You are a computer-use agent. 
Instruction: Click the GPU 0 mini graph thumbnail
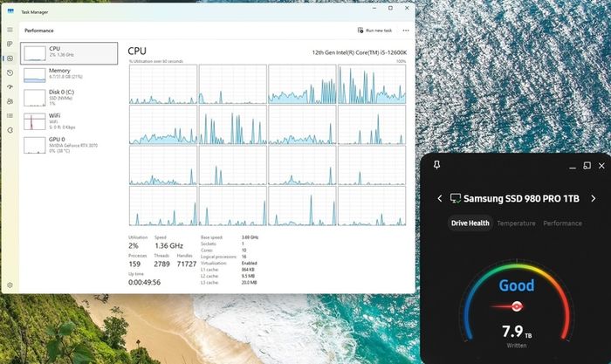[35, 146]
